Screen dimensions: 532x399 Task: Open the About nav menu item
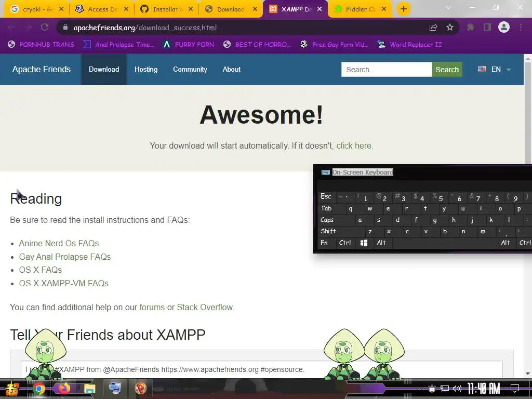point(231,69)
